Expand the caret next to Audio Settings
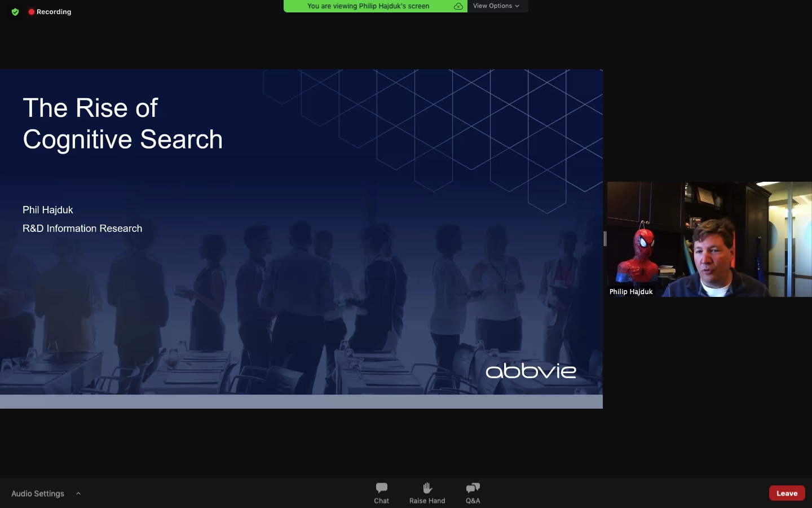 [78, 493]
